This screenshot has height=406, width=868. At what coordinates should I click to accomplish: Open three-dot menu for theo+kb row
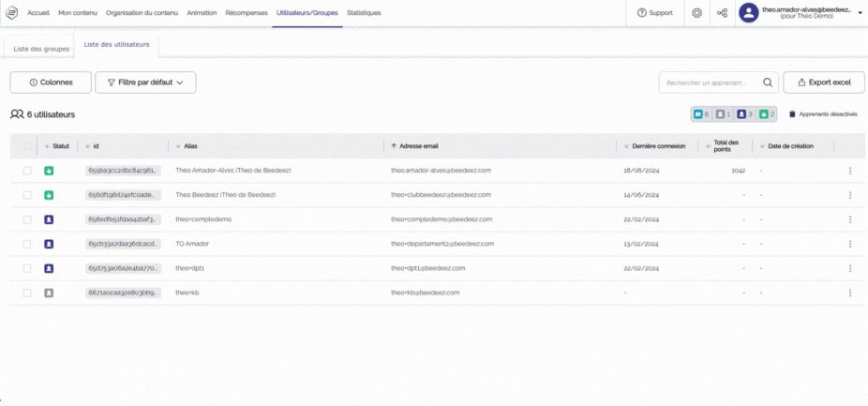[x=849, y=293]
